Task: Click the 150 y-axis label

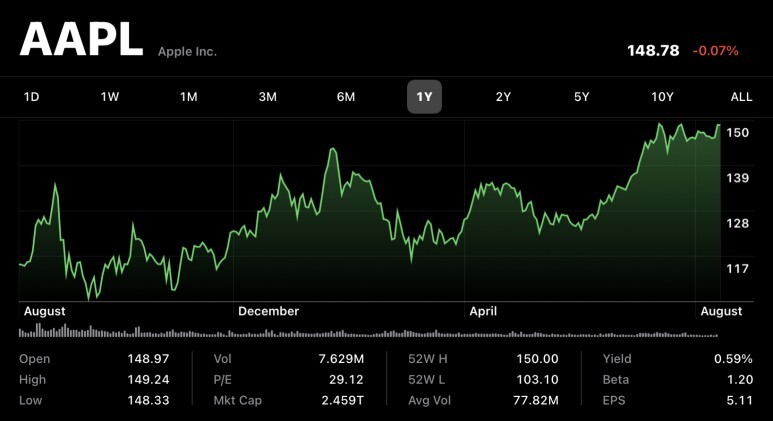Action: coord(738,132)
